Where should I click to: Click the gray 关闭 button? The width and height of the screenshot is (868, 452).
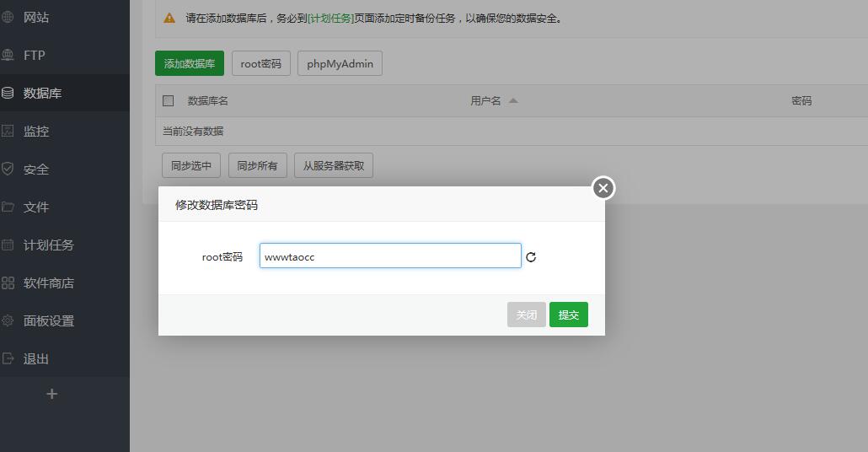(x=527, y=315)
